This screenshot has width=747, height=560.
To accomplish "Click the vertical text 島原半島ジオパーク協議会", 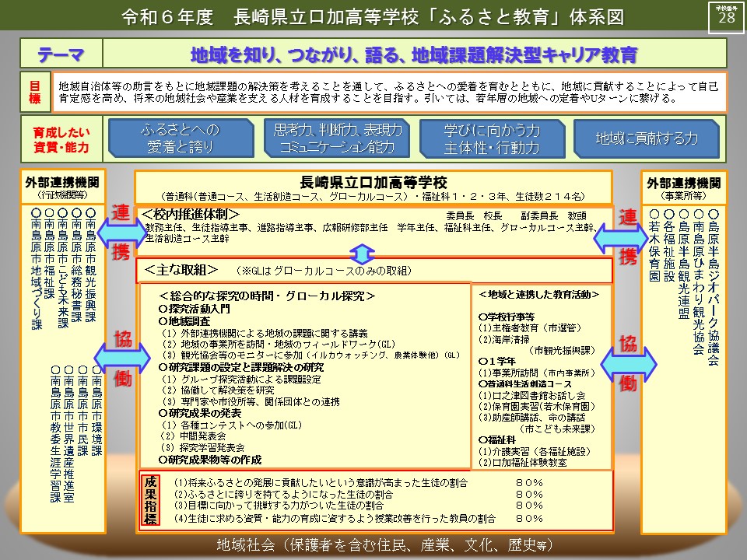I will click(714, 288).
